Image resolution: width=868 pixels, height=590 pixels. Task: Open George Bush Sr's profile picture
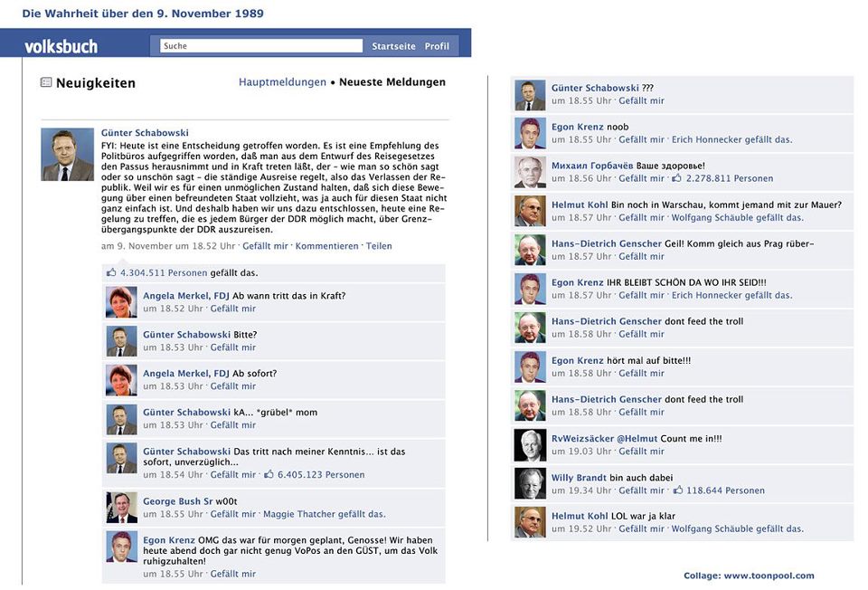click(121, 508)
